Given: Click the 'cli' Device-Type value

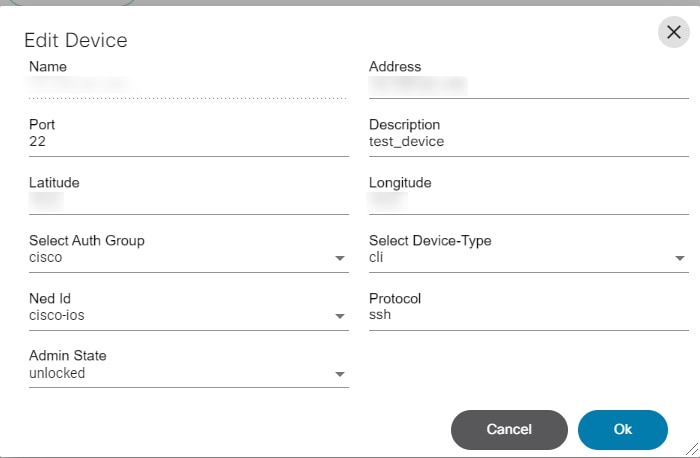Looking at the screenshot, I should [x=377, y=258].
